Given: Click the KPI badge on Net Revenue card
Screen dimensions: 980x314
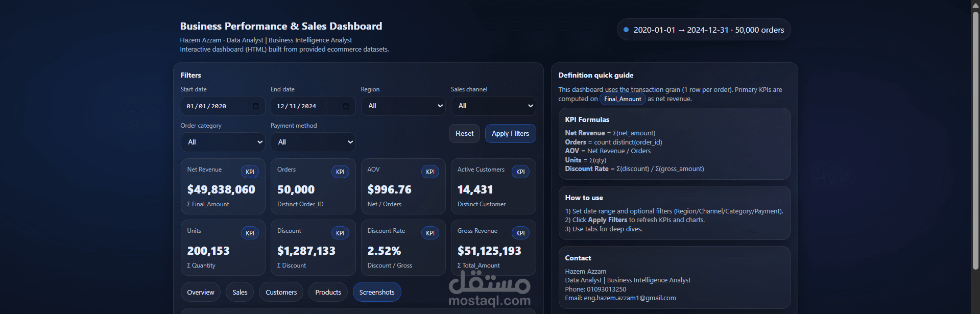Looking at the screenshot, I should (250, 172).
